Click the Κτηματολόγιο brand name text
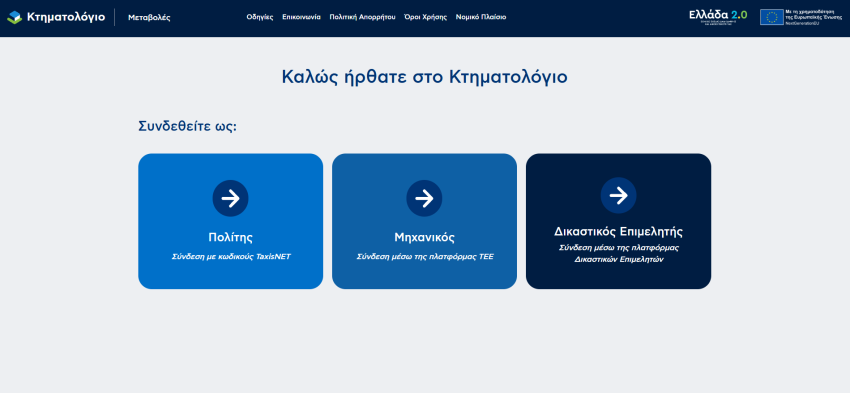This screenshot has width=850, height=393. (x=66, y=17)
